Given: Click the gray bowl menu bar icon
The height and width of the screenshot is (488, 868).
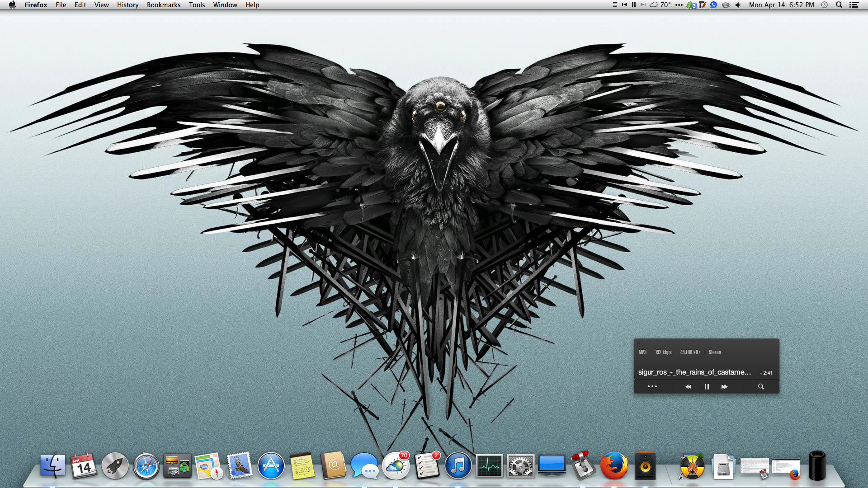Looking at the screenshot, I should pyautogui.click(x=726, y=5).
